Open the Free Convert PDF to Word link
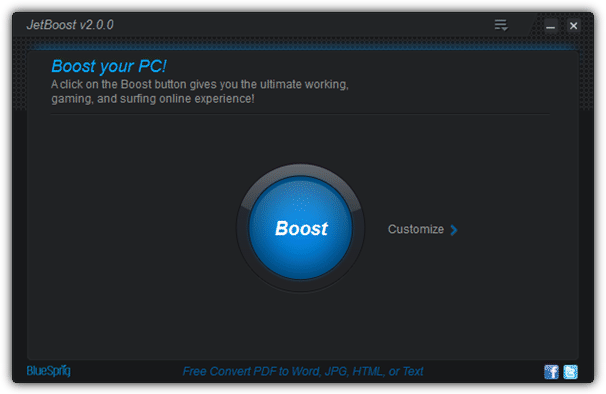Viewport: 606px width, 394px height. pos(303,372)
